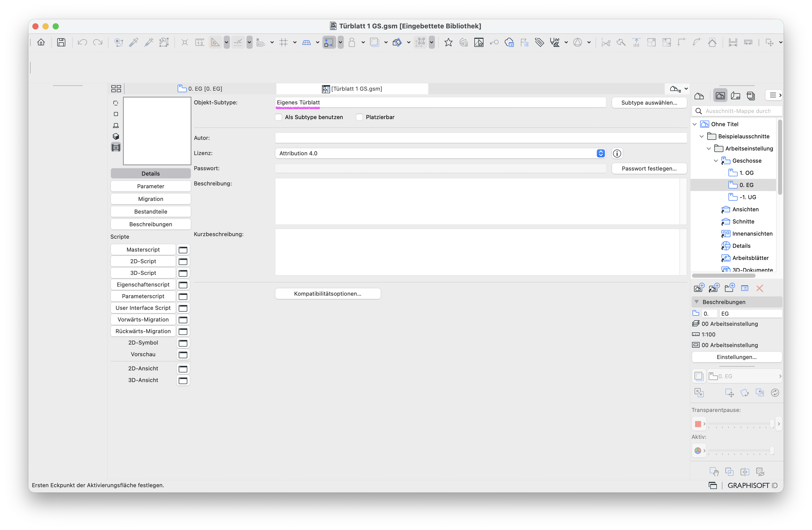
Task: Click the Beschreibung text area
Action: pyautogui.click(x=477, y=201)
